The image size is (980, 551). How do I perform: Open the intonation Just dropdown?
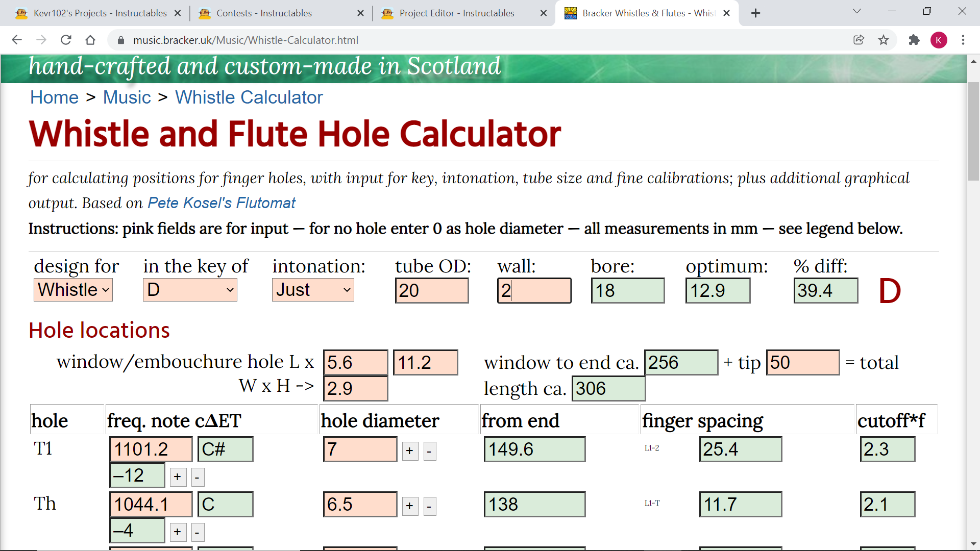[x=313, y=290]
